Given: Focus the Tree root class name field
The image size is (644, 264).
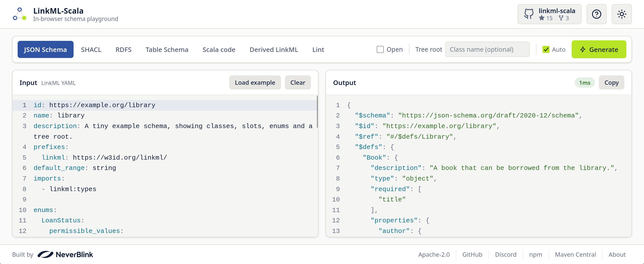Looking at the screenshot, I should click(x=487, y=49).
